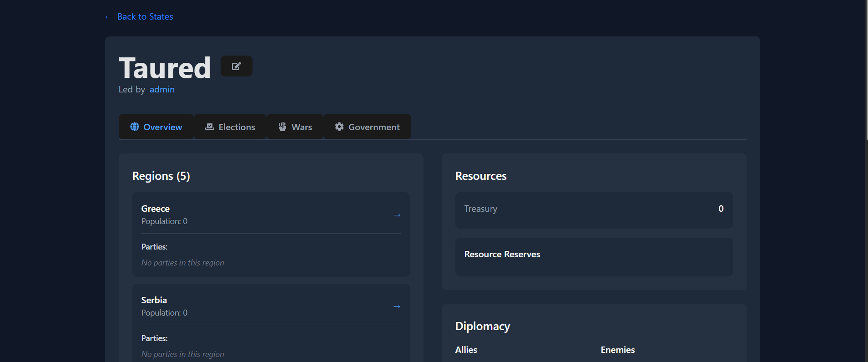
Task: Click the Diplomacy heading
Action: 483,326
